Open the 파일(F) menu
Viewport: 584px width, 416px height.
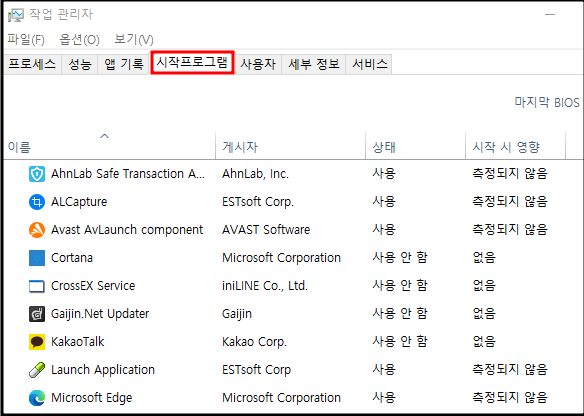[x=26, y=39]
